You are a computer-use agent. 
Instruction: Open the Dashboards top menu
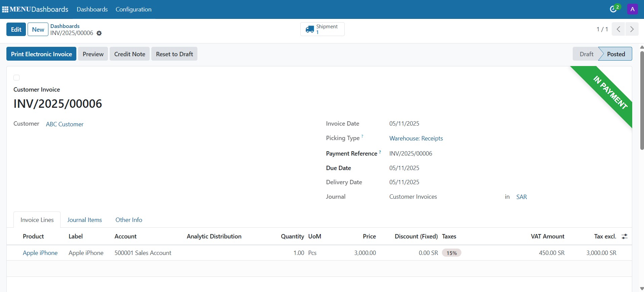point(92,9)
